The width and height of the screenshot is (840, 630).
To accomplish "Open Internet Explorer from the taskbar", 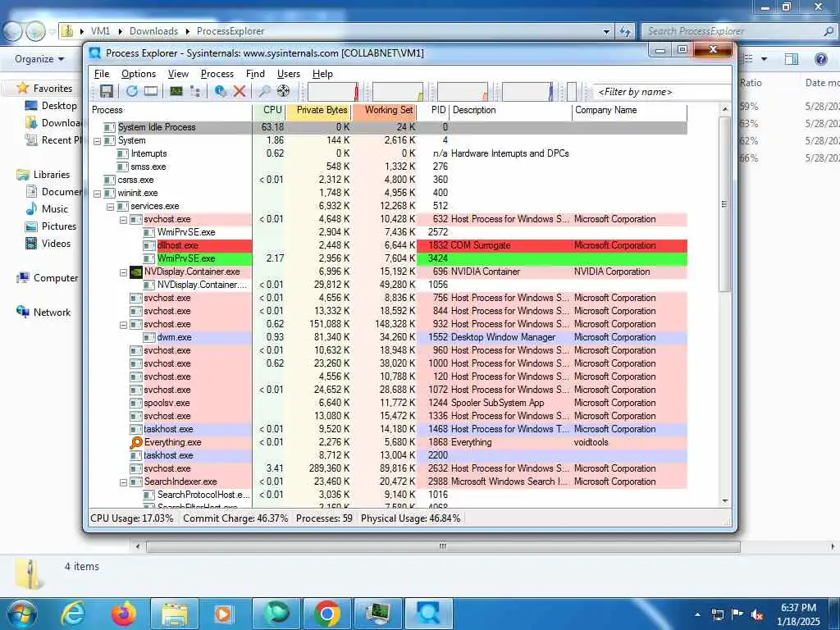I will pos(72,614).
